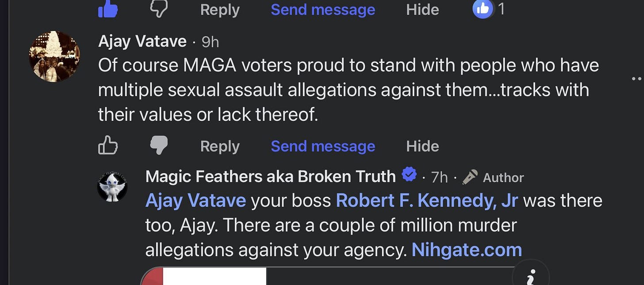Viewport: 644px width, 285px height.
Task: Click the verified badge next to Magic Feathers
Action: tap(409, 176)
